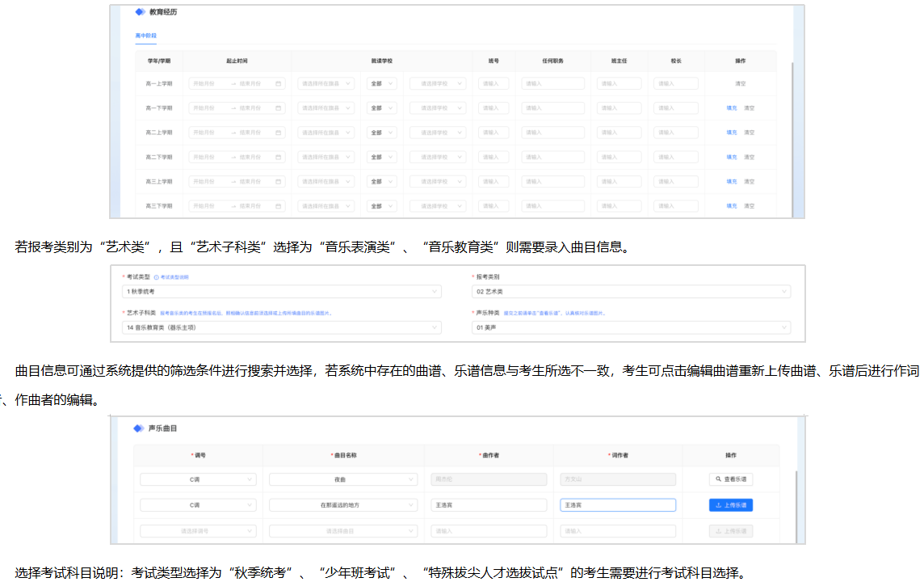Open the 考试类型 dropdown showing 1 秋季统考
This screenshot has width=924, height=582.
pos(281,291)
